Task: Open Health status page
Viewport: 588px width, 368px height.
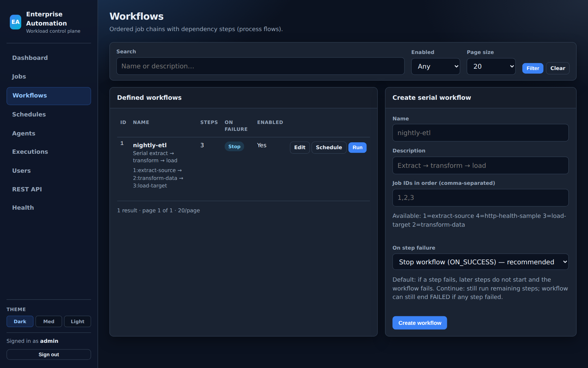Action: [49, 208]
